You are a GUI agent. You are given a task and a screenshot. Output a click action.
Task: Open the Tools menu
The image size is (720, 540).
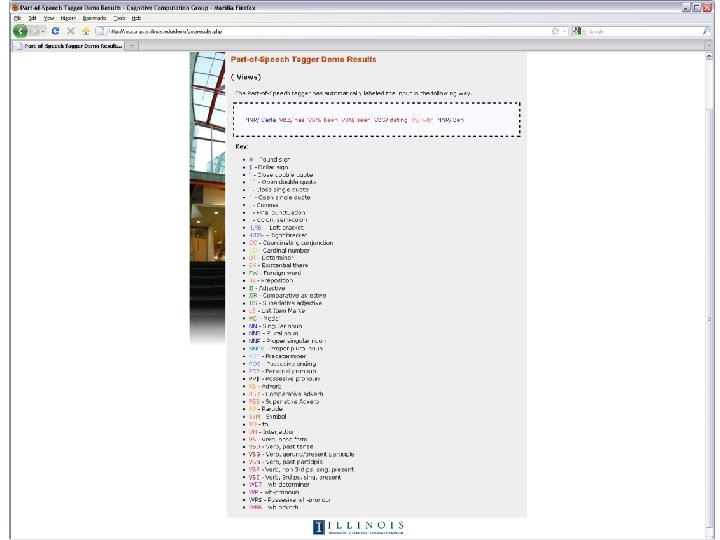(x=119, y=18)
